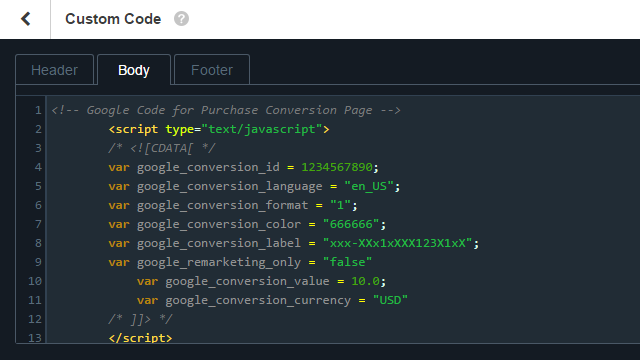Image resolution: width=640 pixels, height=360 pixels.
Task: Click the google_conversion_label string value
Action: 398,243
